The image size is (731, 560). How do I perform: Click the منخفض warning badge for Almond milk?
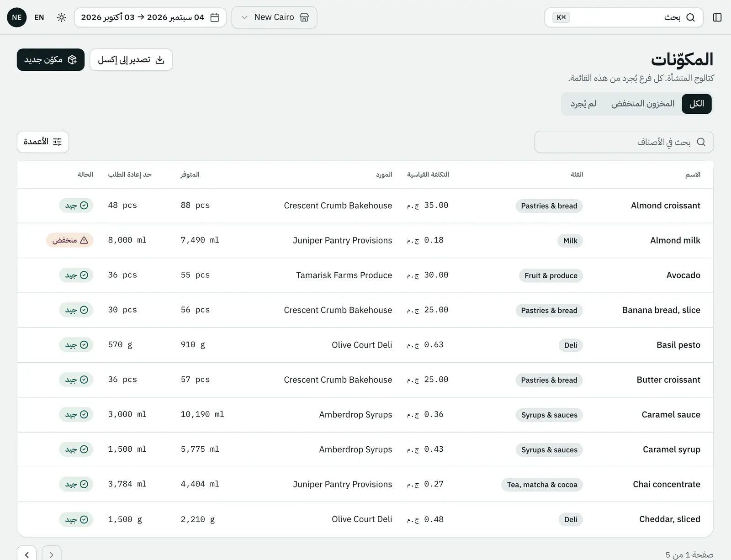70,240
